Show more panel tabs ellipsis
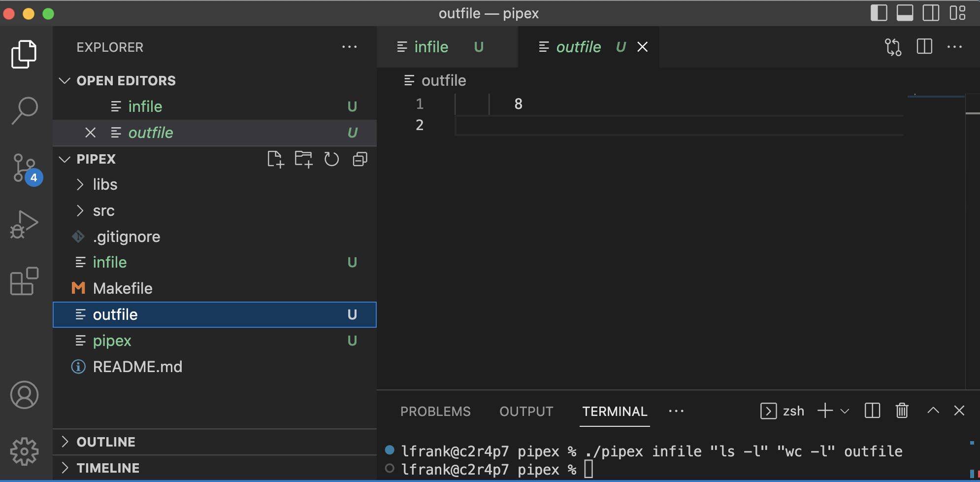Viewport: 980px width, 482px height. [676, 411]
